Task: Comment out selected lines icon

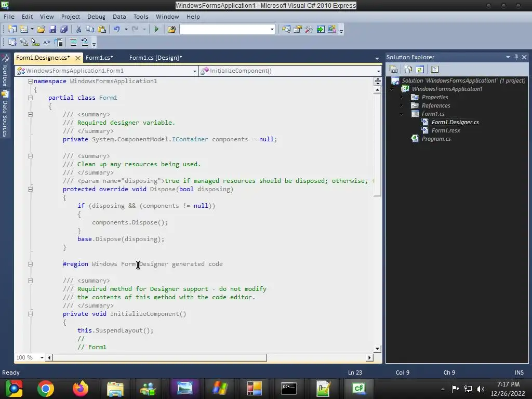Action: (73, 42)
